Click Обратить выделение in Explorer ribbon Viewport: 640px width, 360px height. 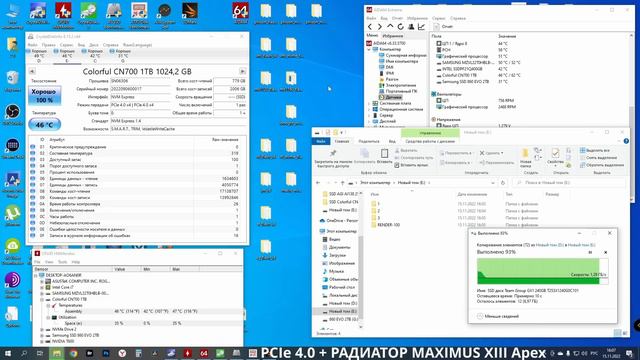(x=602, y=165)
